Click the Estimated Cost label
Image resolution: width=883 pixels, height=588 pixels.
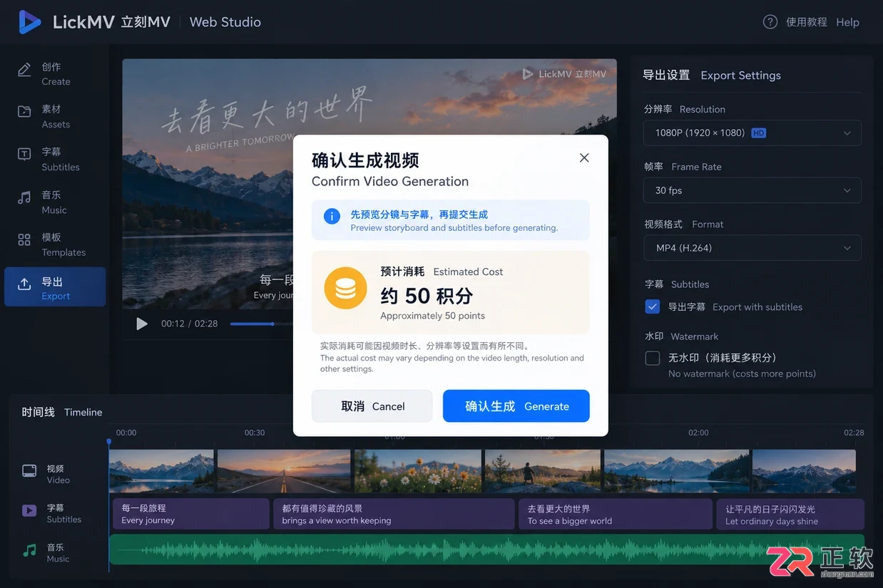468,272
